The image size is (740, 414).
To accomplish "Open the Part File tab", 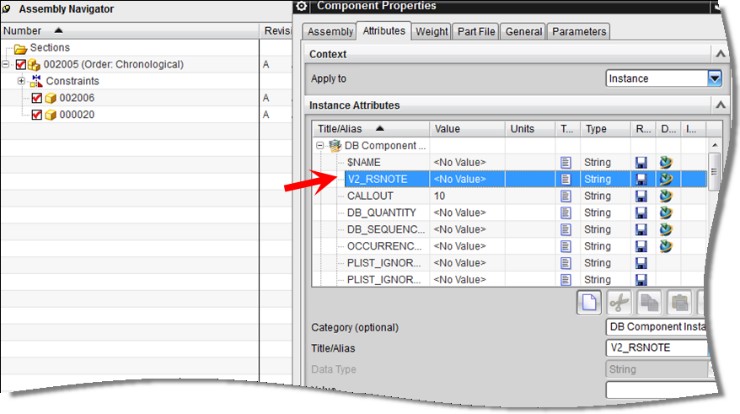I will tap(476, 31).
